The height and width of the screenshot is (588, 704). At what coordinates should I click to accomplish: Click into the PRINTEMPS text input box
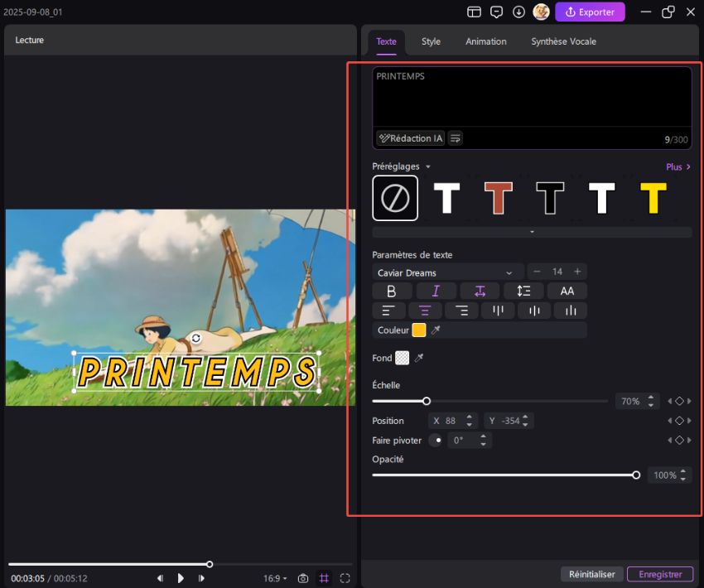(x=532, y=96)
